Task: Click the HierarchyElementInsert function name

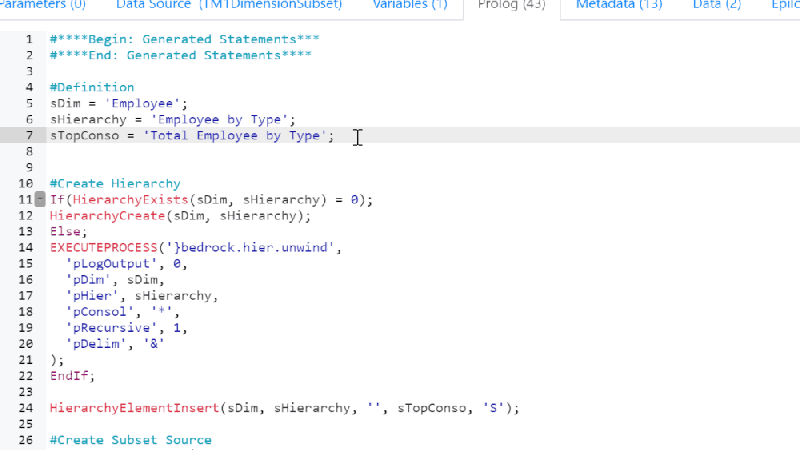Action: [134, 408]
